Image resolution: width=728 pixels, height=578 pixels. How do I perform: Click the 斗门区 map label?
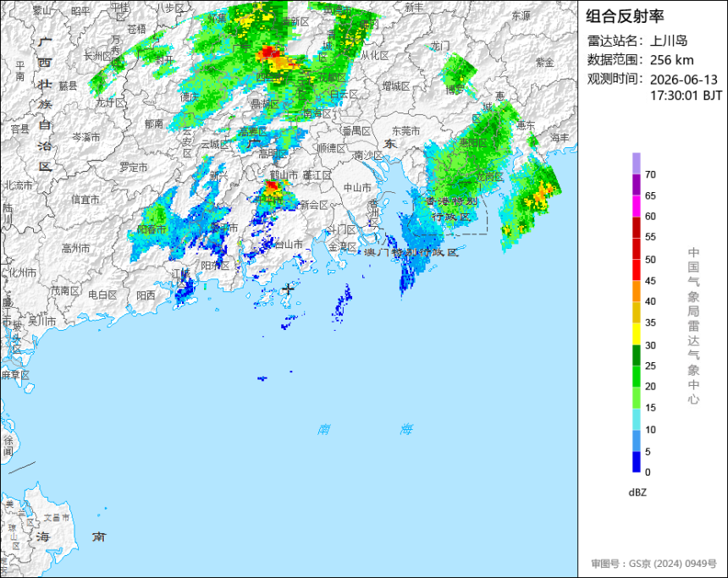pos(341,229)
